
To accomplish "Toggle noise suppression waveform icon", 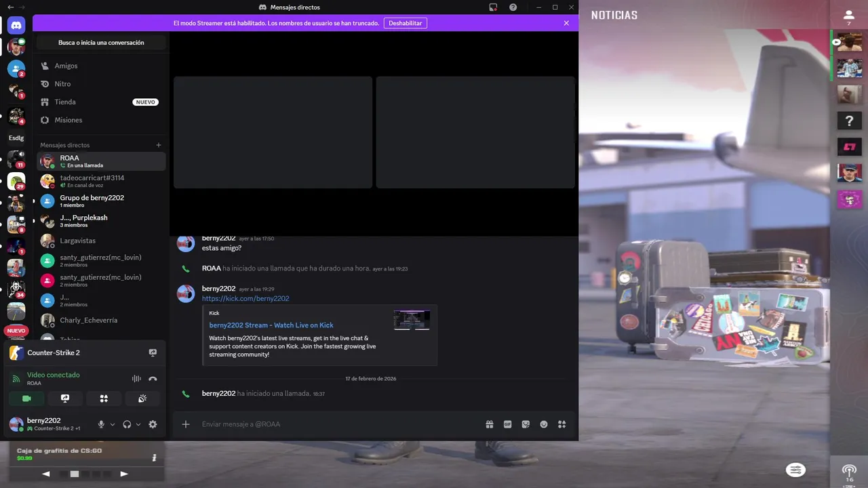I will point(136,379).
